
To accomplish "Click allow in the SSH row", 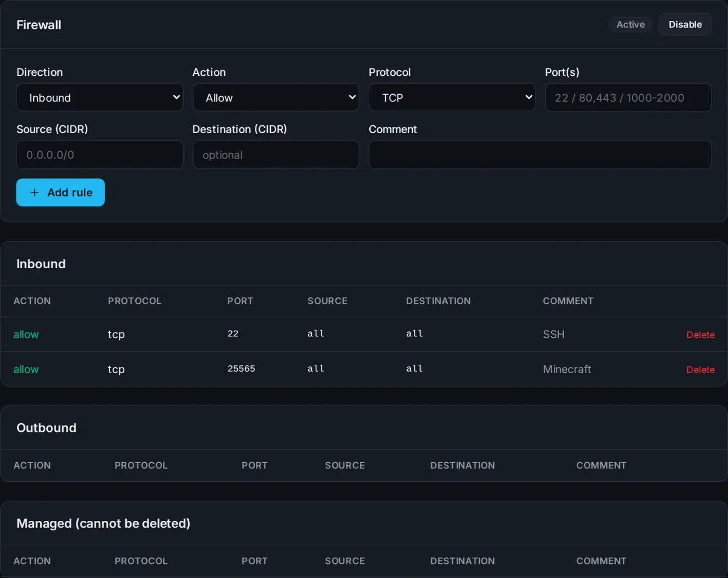I will 26,334.
